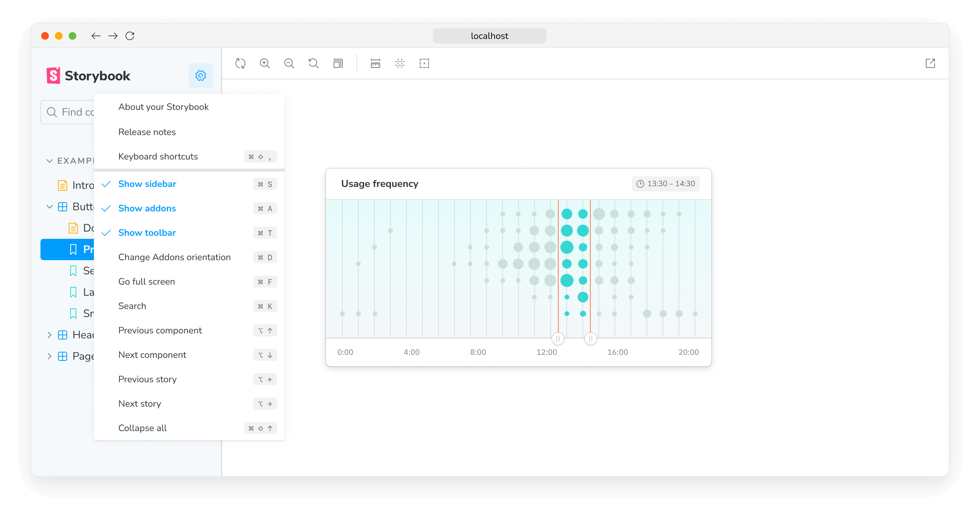Expand the Page component tree arrow

click(50, 356)
